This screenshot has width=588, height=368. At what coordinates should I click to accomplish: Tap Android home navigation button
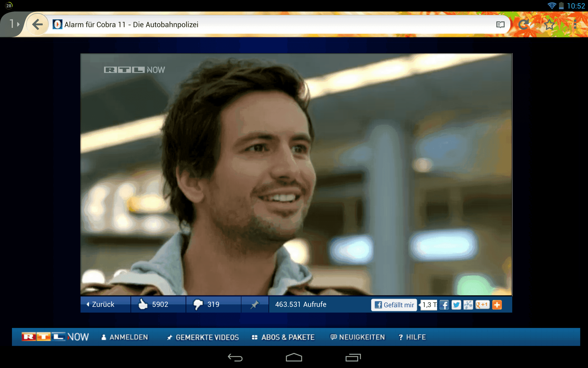294,358
